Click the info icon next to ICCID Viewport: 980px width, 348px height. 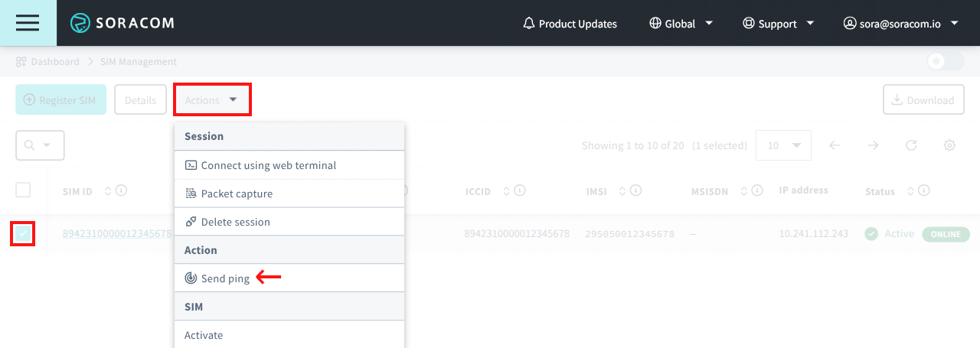(x=520, y=190)
